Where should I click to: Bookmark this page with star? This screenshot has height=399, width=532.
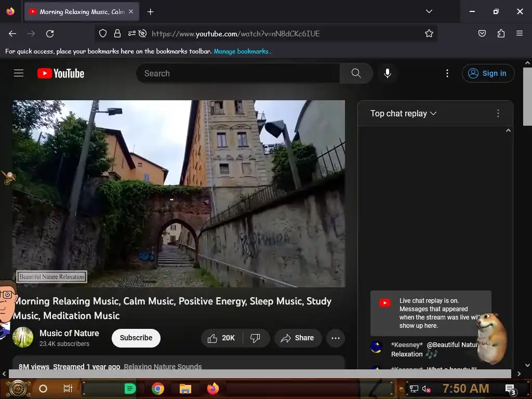pyautogui.click(x=429, y=33)
